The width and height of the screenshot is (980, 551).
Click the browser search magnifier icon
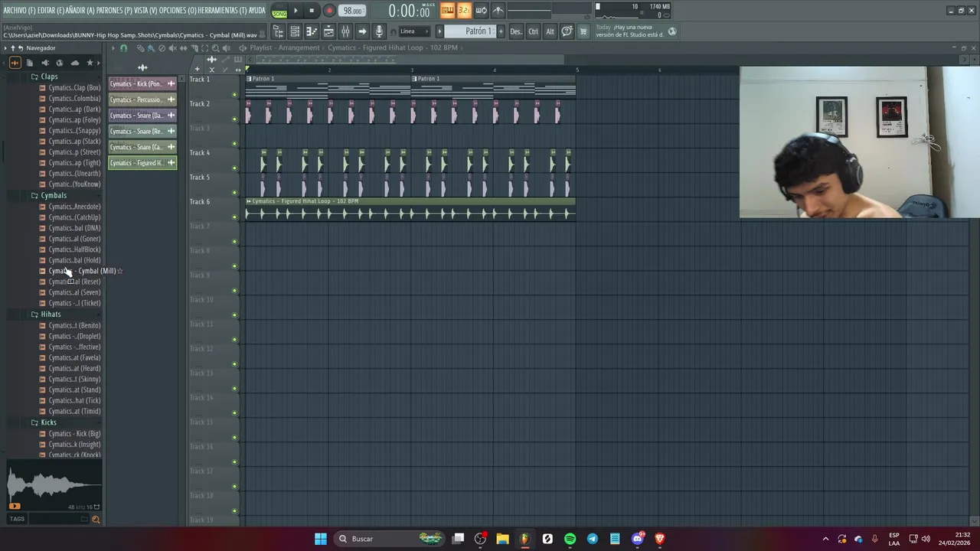[x=96, y=520]
